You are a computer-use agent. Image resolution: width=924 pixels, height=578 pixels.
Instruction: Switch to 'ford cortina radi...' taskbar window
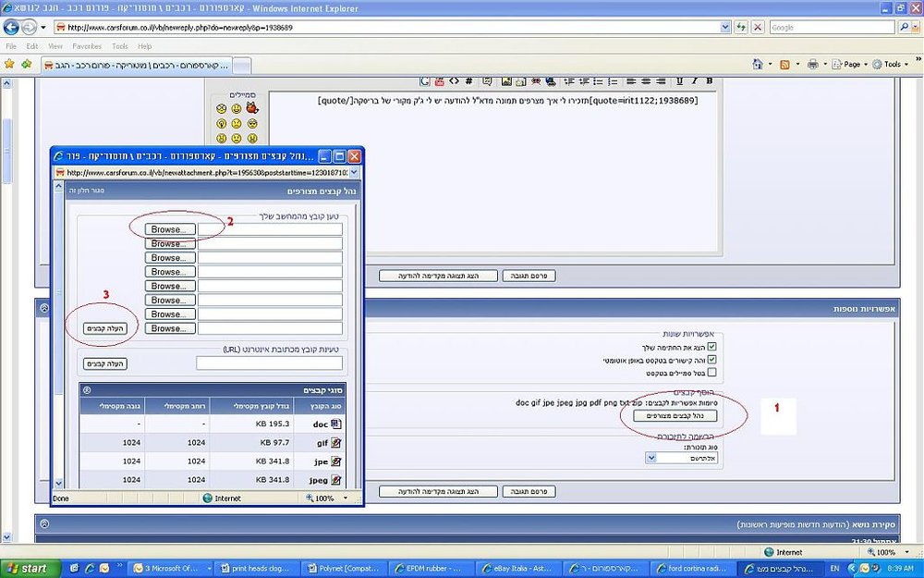[x=694, y=569]
